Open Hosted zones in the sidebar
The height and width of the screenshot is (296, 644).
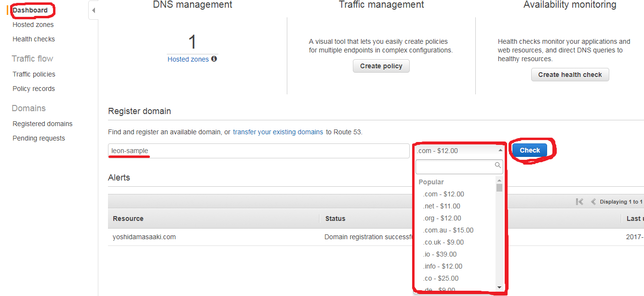click(x=33, y=25)
